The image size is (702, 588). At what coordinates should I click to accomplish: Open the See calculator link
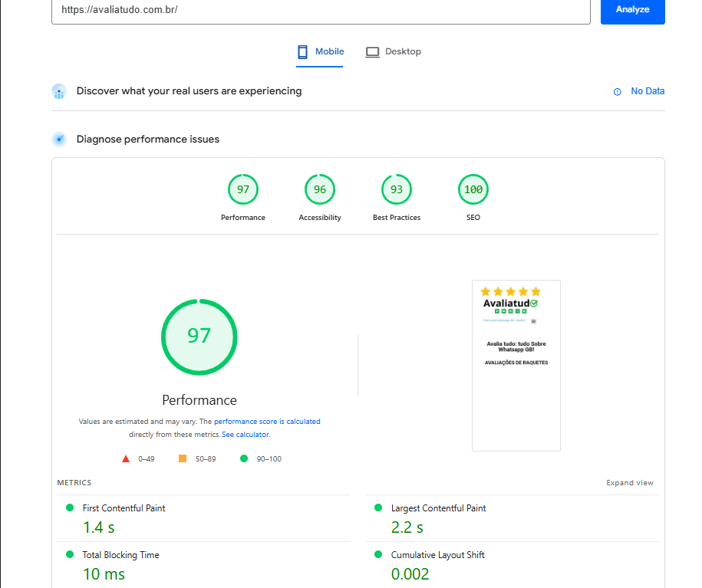[246, 435]
